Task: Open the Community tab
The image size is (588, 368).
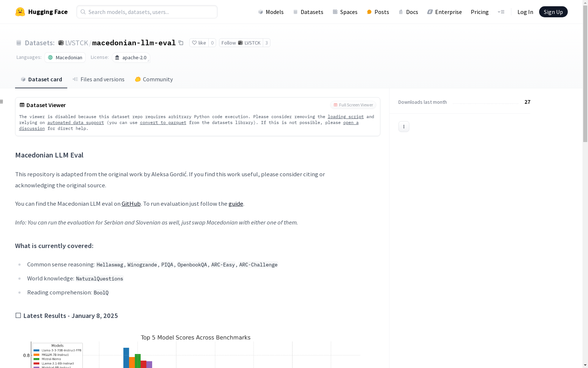Action: tap(154, 79)
